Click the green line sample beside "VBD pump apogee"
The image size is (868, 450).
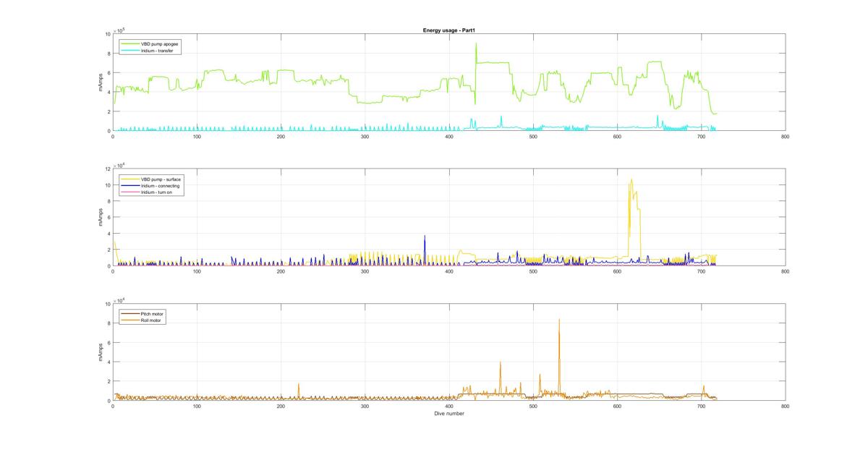(130, 43)
